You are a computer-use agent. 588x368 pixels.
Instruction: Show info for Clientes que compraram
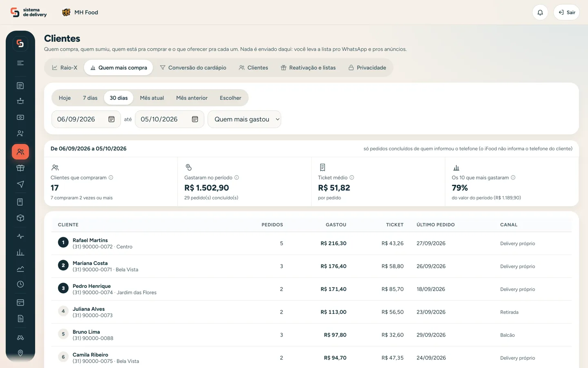pos(111,177)
